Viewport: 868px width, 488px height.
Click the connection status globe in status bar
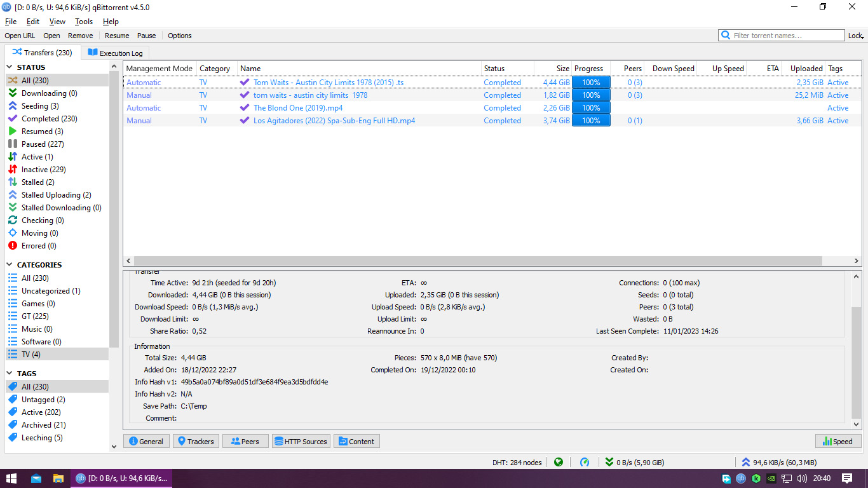click(559, 462)
